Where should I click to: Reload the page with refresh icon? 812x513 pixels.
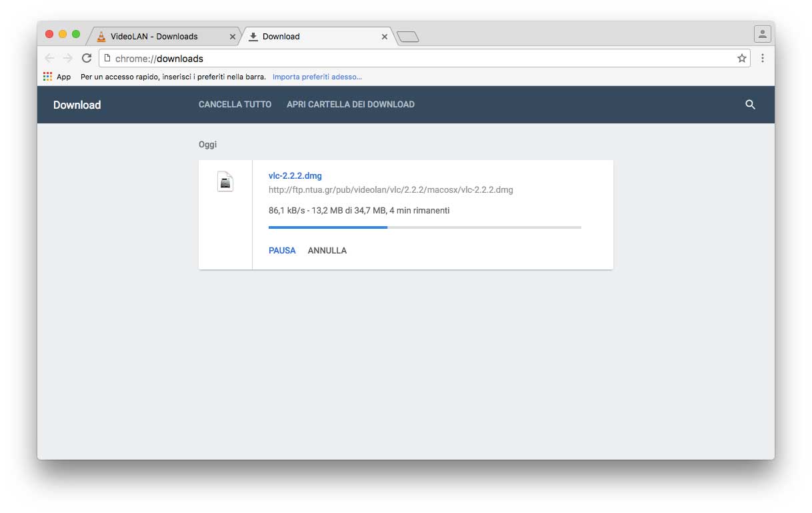[87, 58]
